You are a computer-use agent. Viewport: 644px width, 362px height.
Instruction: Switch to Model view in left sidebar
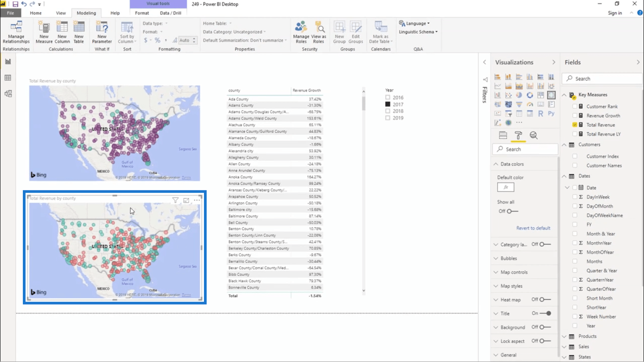pos(8,94)
